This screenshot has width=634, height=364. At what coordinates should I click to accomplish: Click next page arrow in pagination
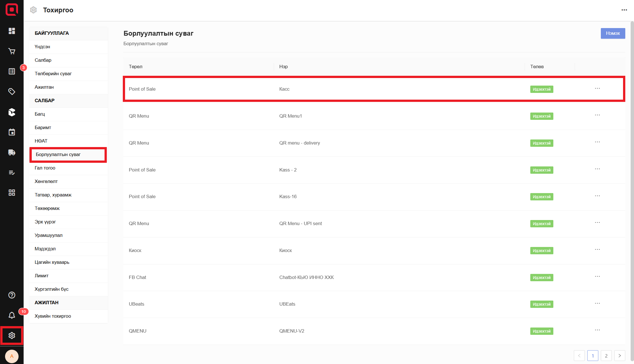point(620,356)
